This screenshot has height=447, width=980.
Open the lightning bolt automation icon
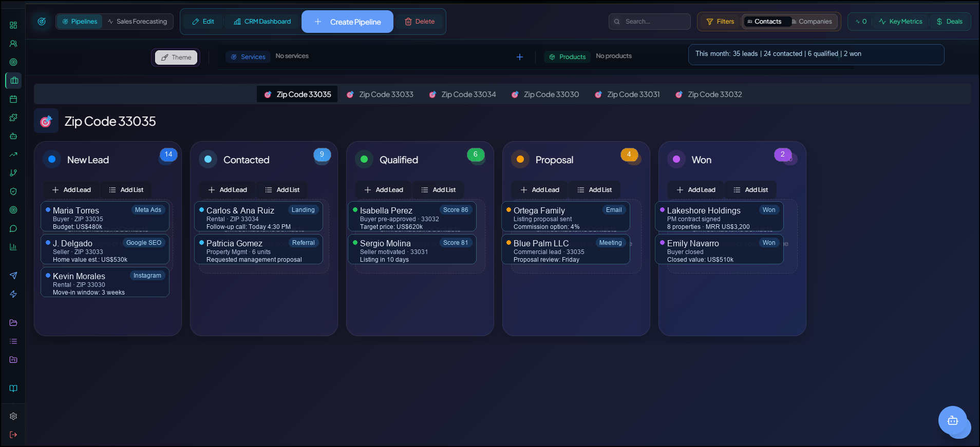click(x=13, y=294)
